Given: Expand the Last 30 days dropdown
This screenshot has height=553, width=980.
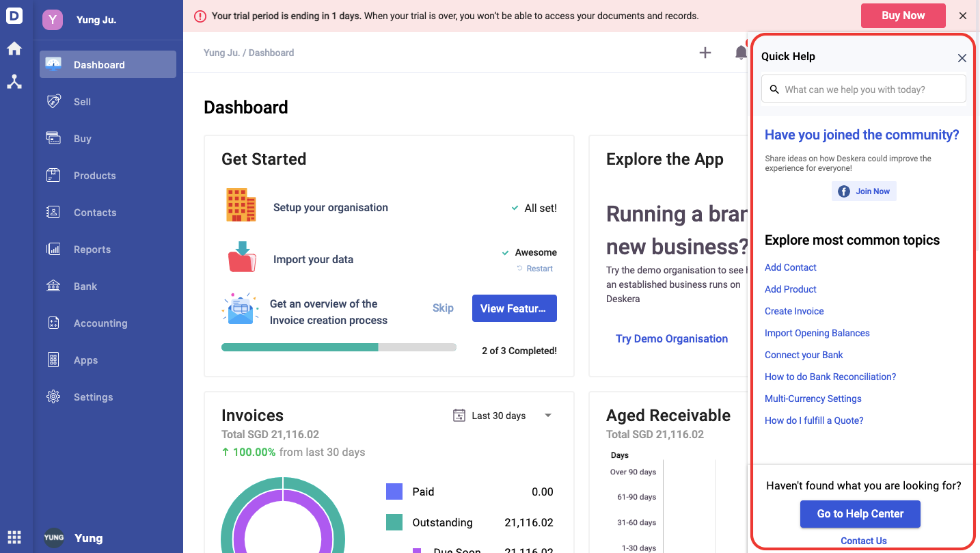Looking at the screenshot, I should [x=503, y=416].
